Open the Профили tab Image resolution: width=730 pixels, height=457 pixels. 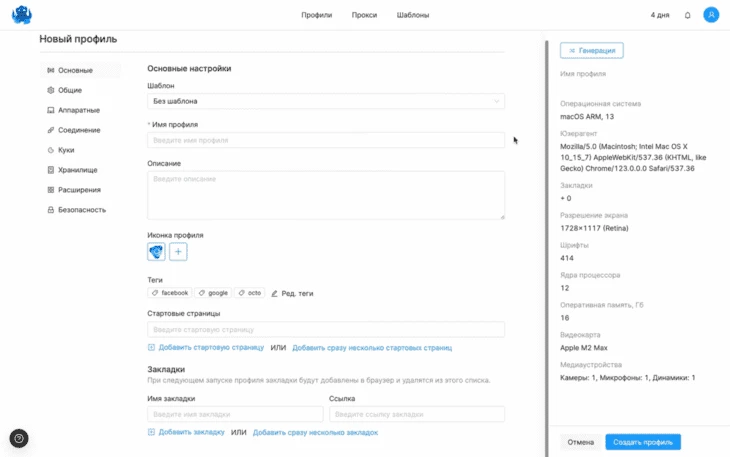click(317, 15)
